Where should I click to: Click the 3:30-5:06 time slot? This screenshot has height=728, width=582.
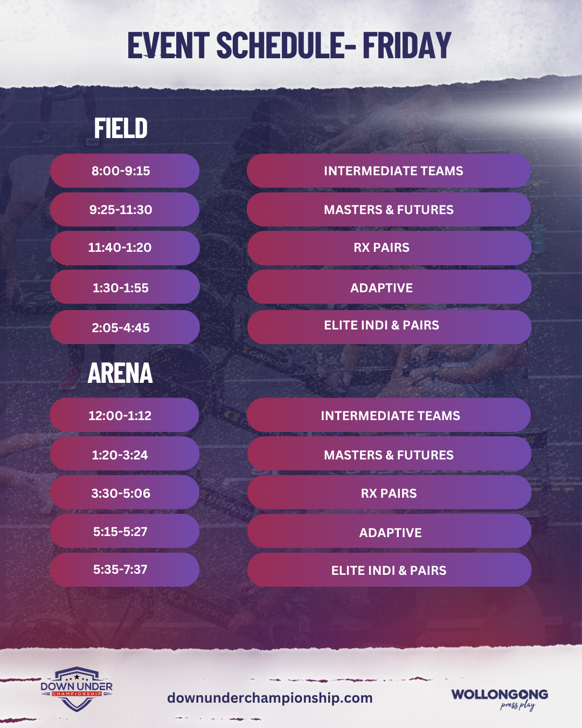(124, 493)
